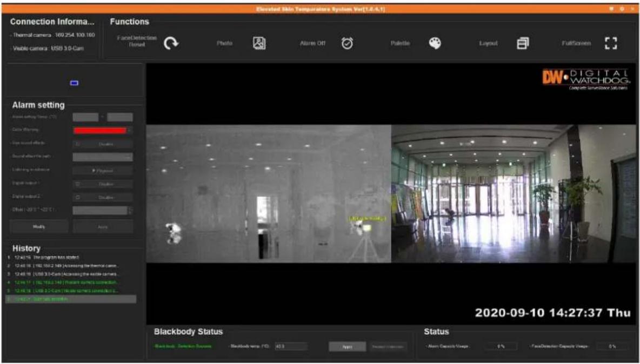Click the Modify button in Alarm setting
Screen dimensions: 640x364
point(39,227)
